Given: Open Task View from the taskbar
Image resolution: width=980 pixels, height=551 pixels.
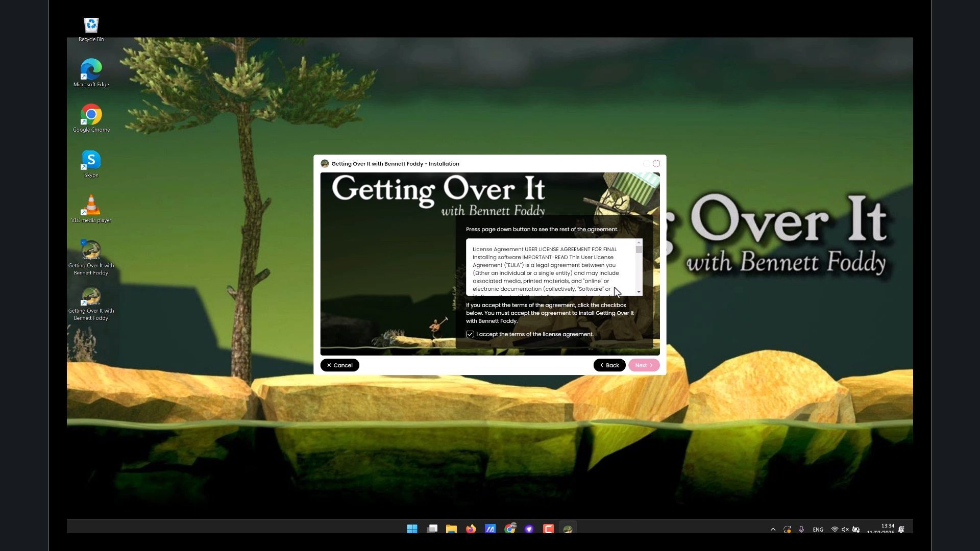Looking at the screenshot, I should [432, 529].
